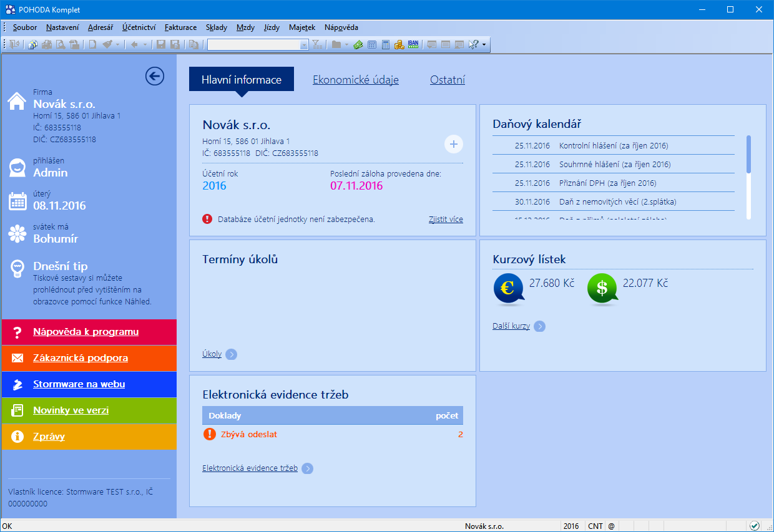Click the orange exclamation icon by Zbývá odeslat

point(209,434)
